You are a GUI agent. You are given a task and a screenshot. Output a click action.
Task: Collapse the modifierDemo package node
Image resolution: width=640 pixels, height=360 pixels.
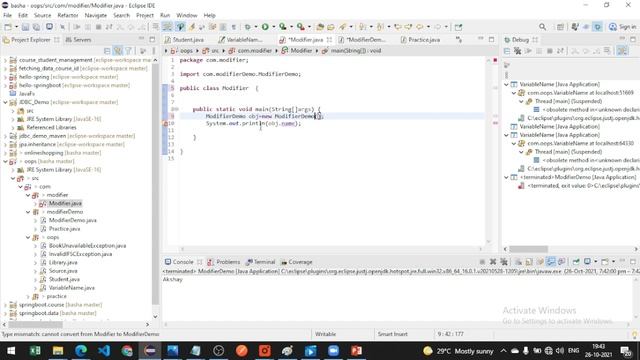28,212
